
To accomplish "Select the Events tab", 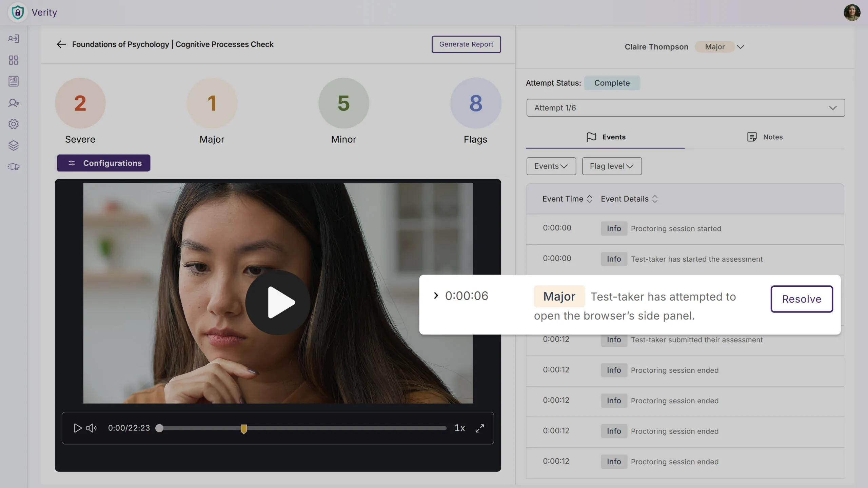I will click(x=606, y=137).
